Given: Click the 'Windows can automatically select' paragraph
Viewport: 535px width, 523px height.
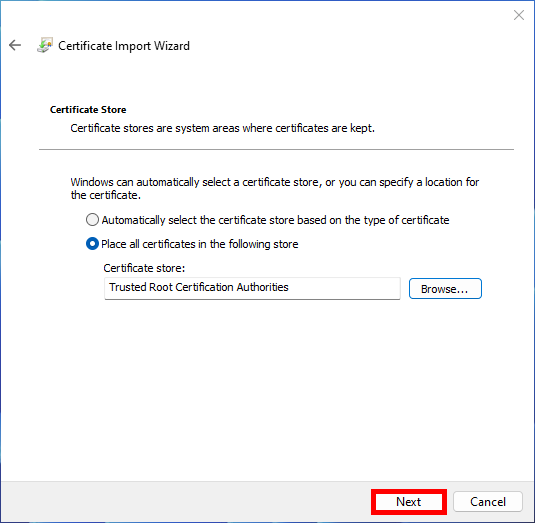Looking at the screenshot, I should pos(275,188).
